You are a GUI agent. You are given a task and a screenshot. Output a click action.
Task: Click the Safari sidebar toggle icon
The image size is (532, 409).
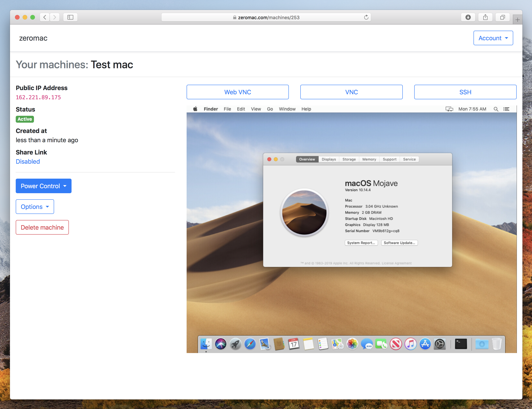[x=70, y=17]
